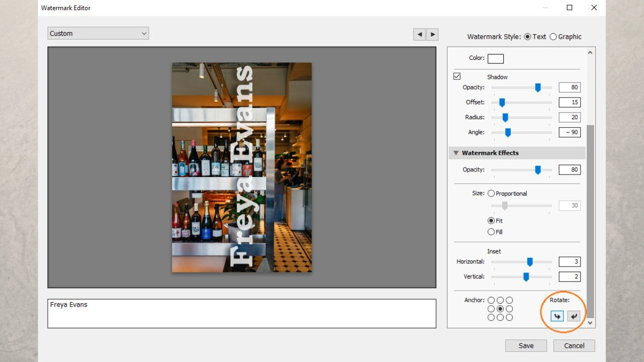This screenshot has height=362, width=644.
Task: Click the Shadow Opacity slider handle
Action: coord(538,88)
